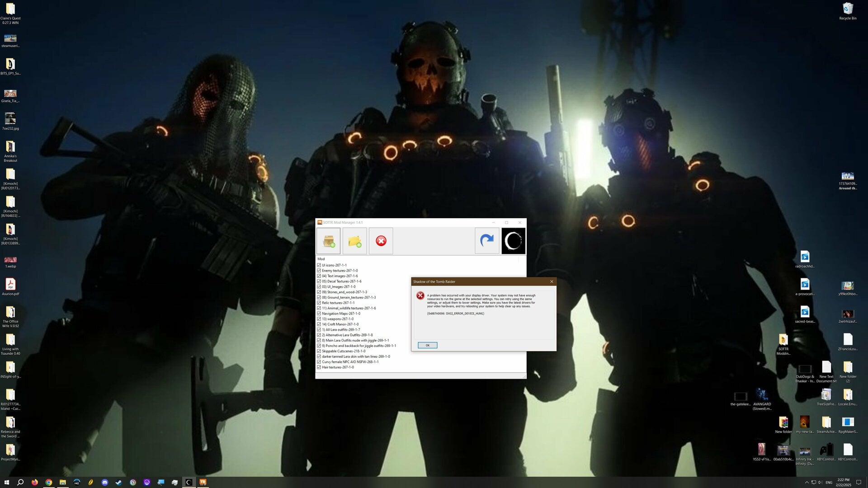Select 2) Alternative Lara Outfits-269-1-8 row text

(347, 335)
